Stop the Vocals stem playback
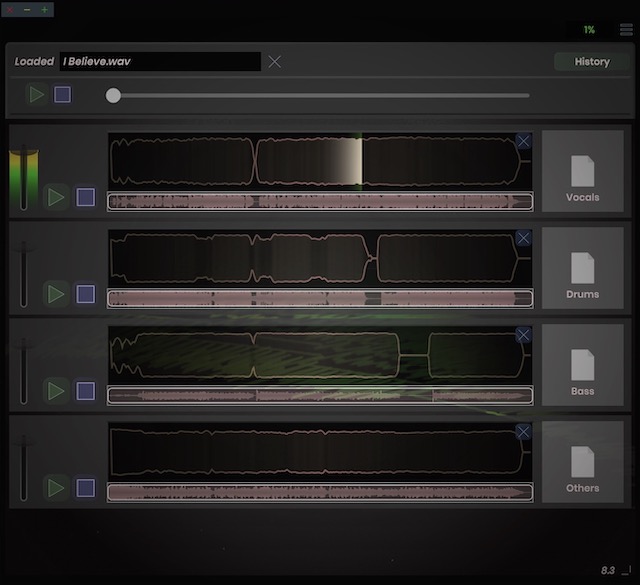Viewport: 640px width, 585px height. [x=86, y=197]
